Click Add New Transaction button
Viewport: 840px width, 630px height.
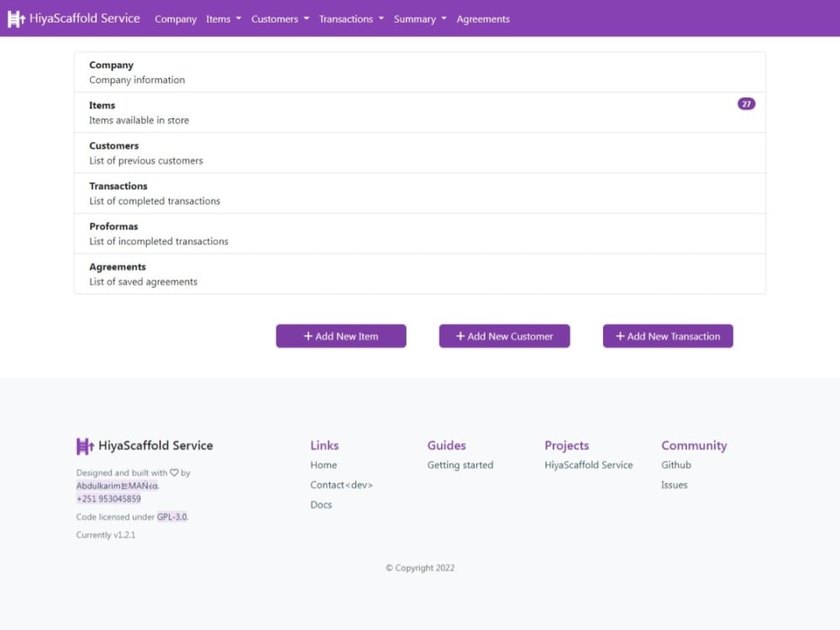click(668, 336)
